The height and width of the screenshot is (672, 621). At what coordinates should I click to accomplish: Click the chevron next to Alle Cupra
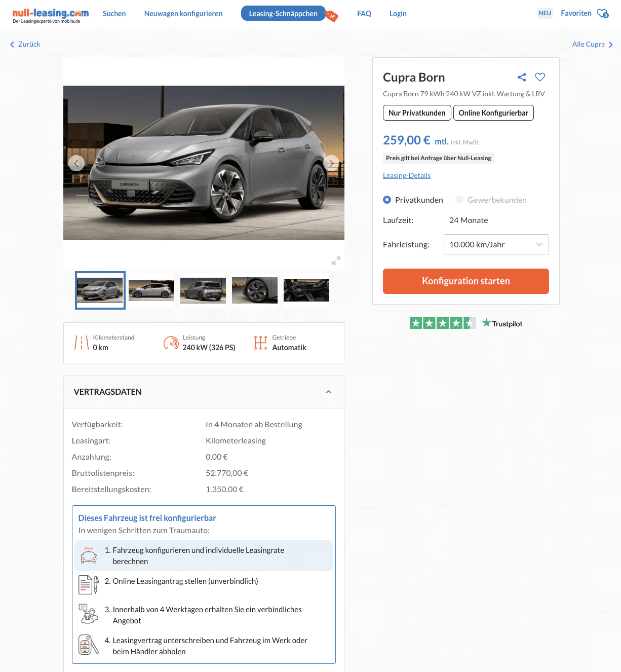coord(611,45)
